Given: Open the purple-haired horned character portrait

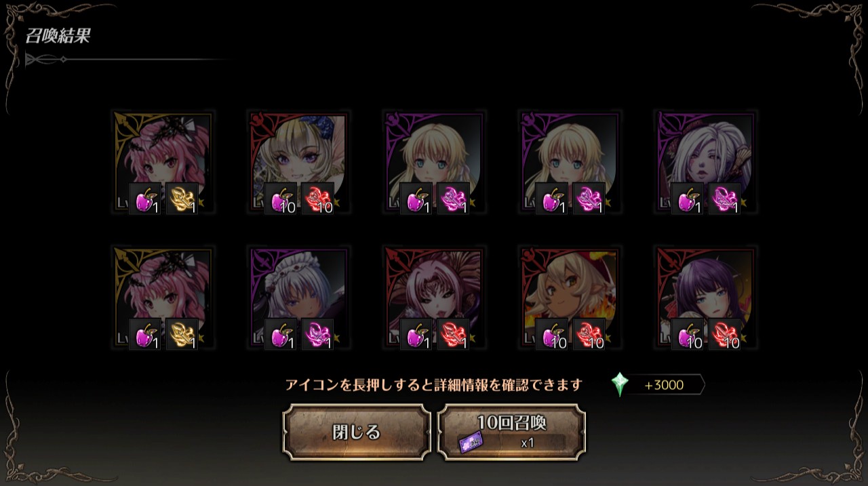Looking at the screenshot, I should coord(706,298).
